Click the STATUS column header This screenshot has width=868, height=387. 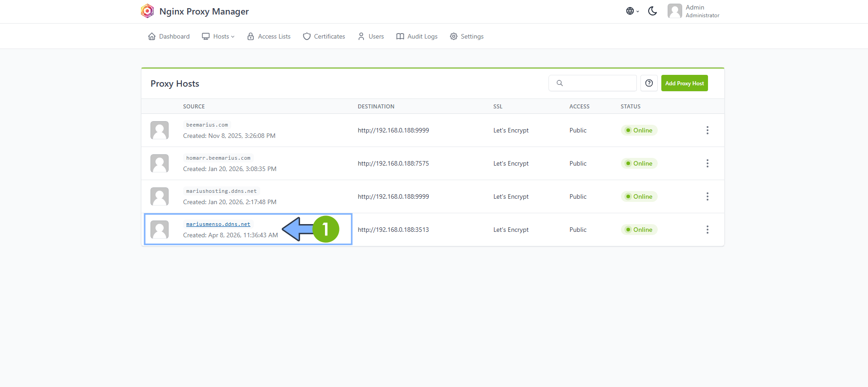tap(630, 107)
